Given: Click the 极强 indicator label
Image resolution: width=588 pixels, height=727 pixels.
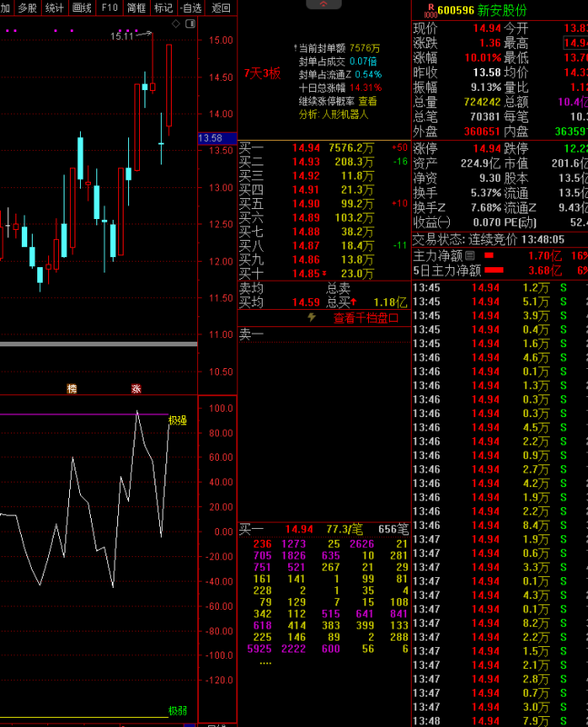Looking at the screenshot, I should (177, 421).
